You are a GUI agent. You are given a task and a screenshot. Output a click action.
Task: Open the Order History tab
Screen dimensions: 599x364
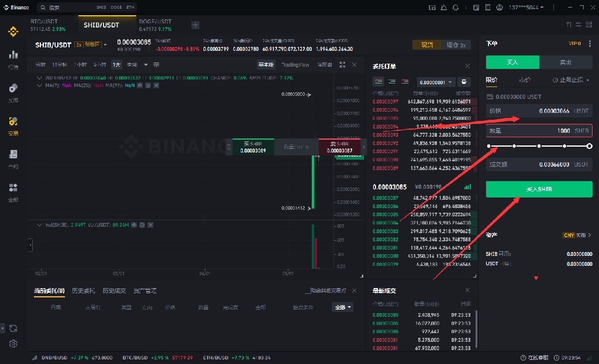[x=83, y=291]
